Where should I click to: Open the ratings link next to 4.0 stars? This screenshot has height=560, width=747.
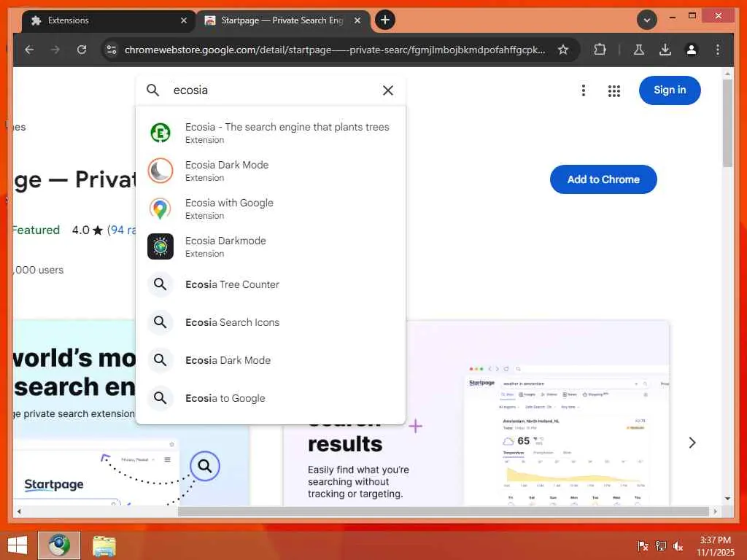(x=122, y=230)
